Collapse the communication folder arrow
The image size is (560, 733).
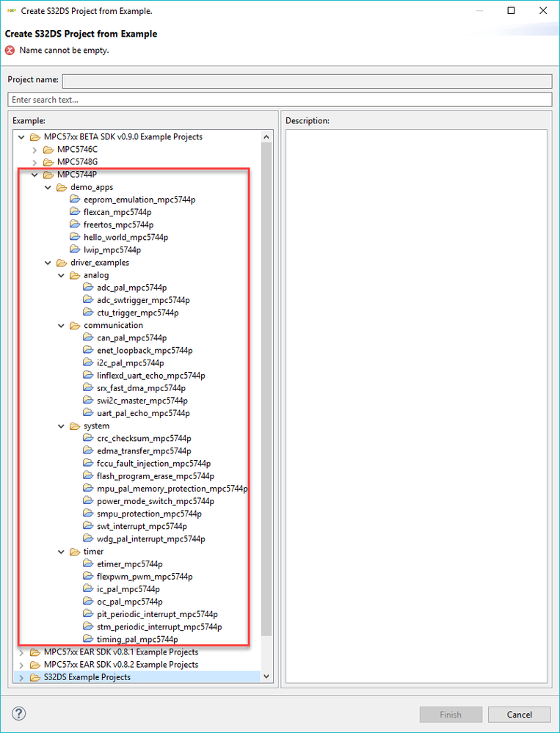61,325
